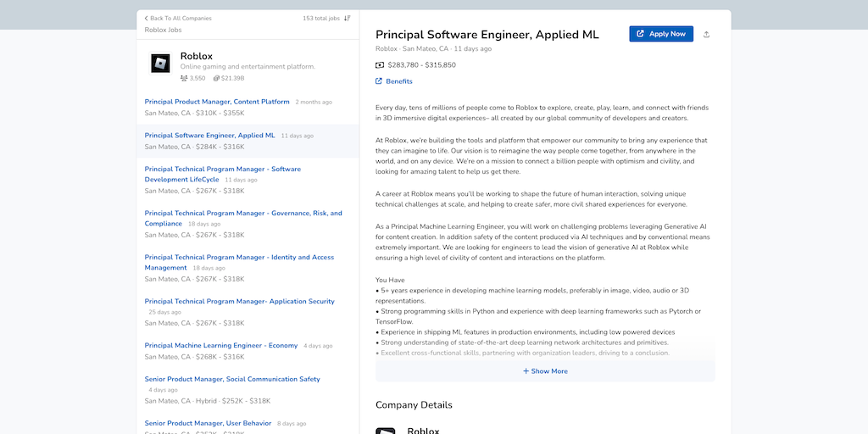Select Principal Software Engineer, Applied ML listing

[x=209, y=136]
